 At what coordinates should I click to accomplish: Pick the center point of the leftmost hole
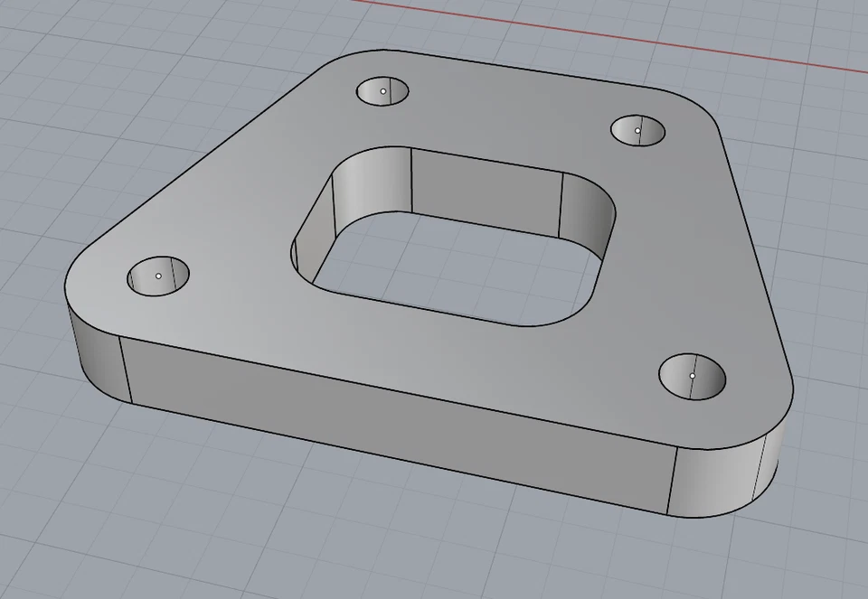tap(158, 276)
